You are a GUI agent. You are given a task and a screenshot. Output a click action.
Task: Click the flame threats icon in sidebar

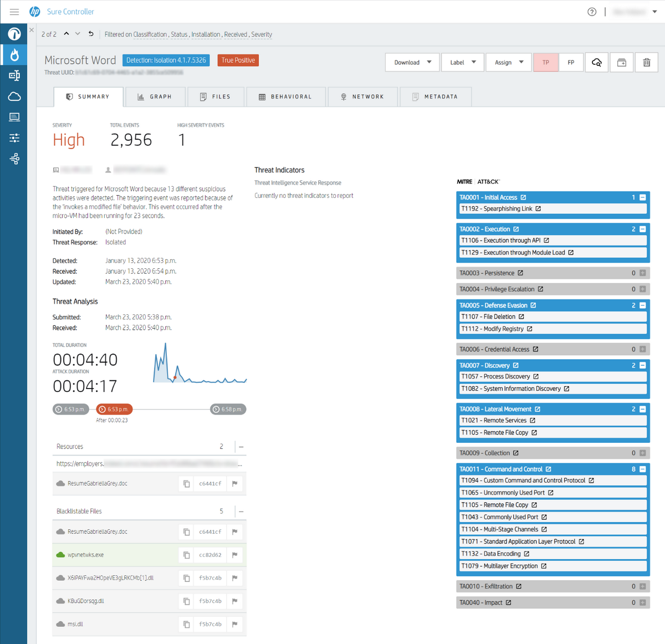14,54
